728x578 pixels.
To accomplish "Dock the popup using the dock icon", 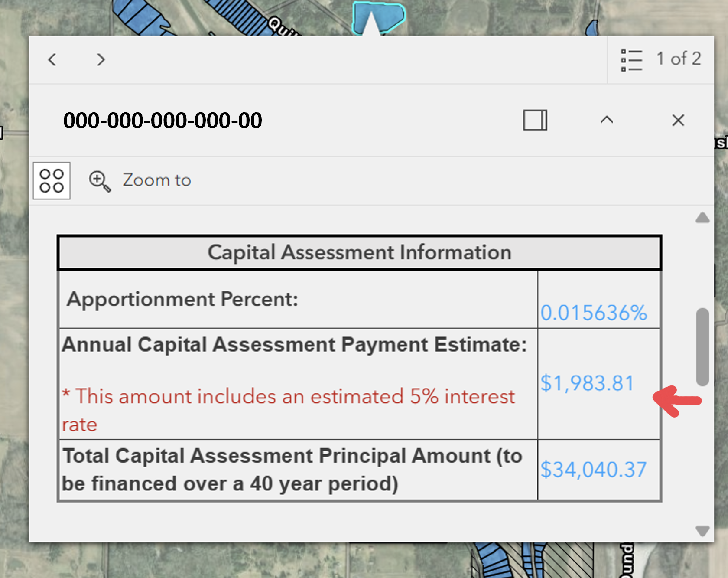I will point(535,120).
